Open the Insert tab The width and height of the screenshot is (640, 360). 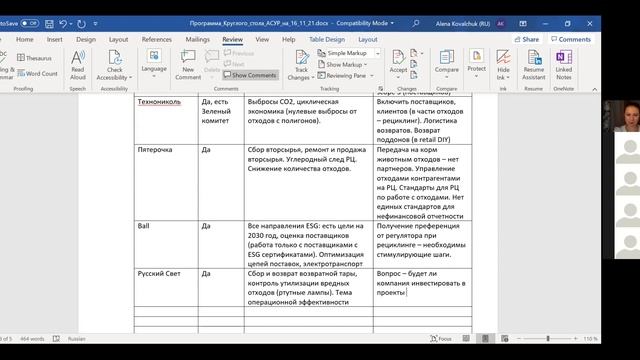pos(55,40)
